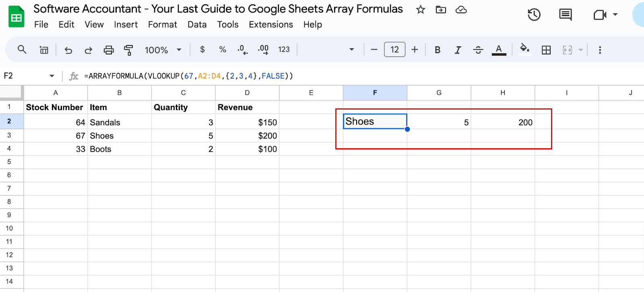Redo the last action

pos(89,50)
